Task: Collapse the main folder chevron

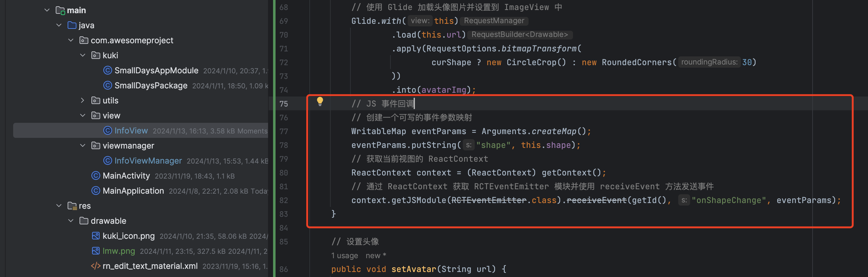Action: pos(47,10)
